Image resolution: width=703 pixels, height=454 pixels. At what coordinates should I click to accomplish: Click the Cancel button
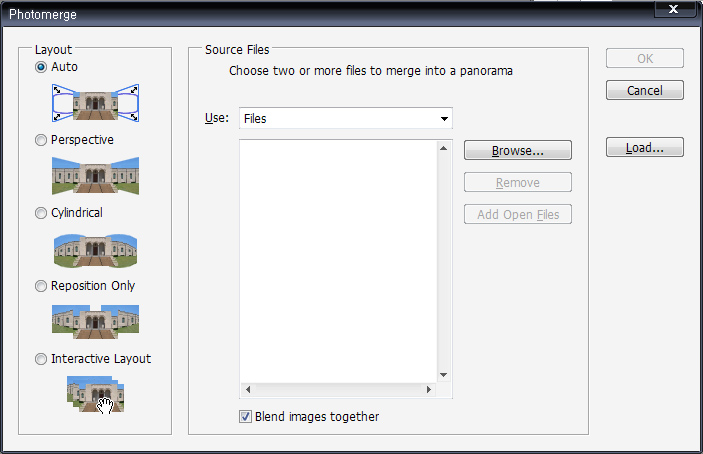(x=644, y=90)
